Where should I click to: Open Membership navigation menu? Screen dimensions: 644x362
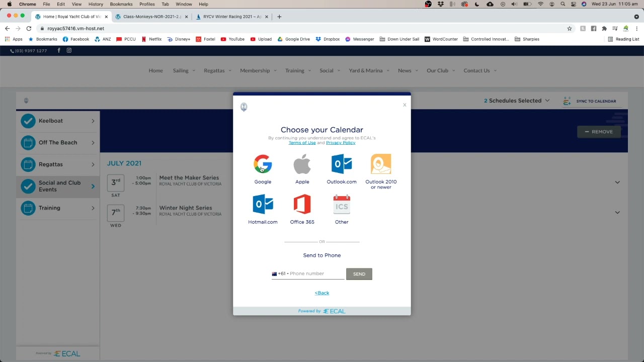point(258,70)
